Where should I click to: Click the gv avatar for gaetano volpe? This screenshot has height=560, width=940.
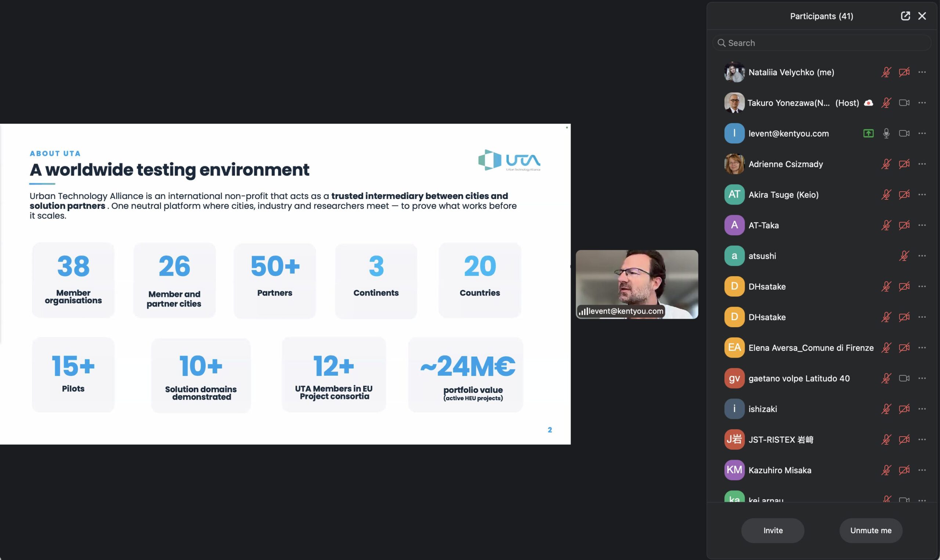(x=734, y=378)
